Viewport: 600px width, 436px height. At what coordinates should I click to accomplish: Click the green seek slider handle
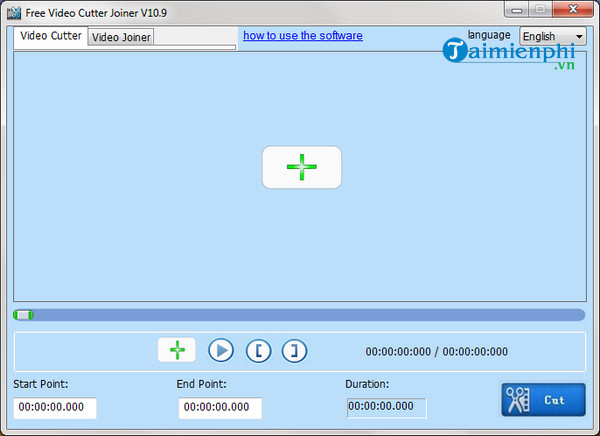(x=23, y=315)
